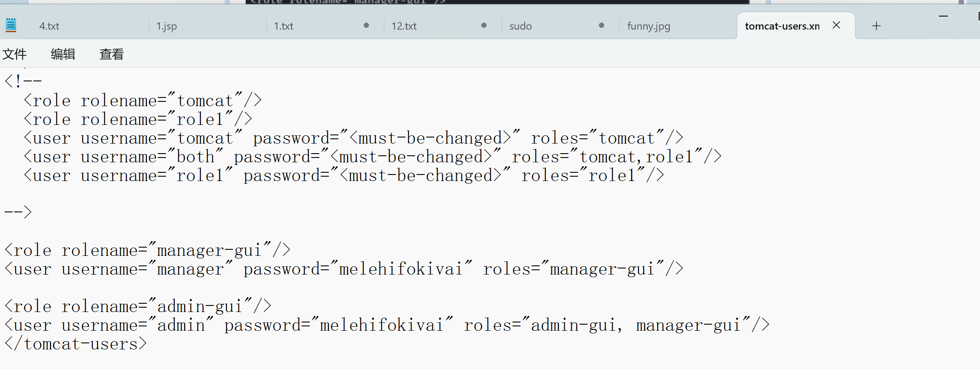Open the 文件 (File) menu
Viewport: 980px width, 369px height.
tap(14, 54)
